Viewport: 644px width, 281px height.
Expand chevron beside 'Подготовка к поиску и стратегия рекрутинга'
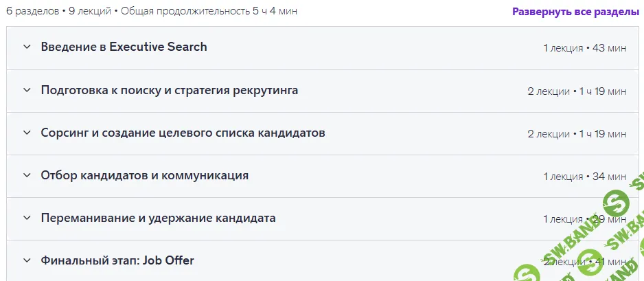pos(27,90)
